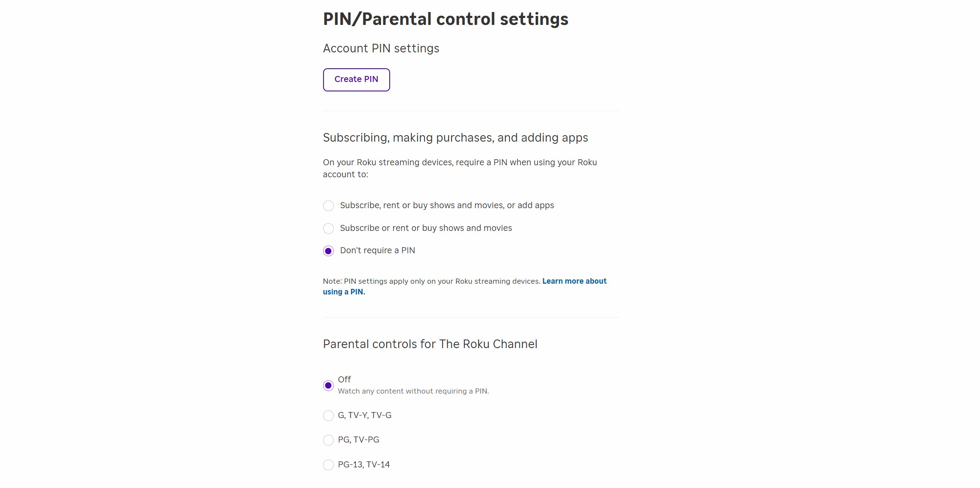Choose "Subscribe or rent or buy shows and movies"
The image size is (980, 488).
[328, 228]
